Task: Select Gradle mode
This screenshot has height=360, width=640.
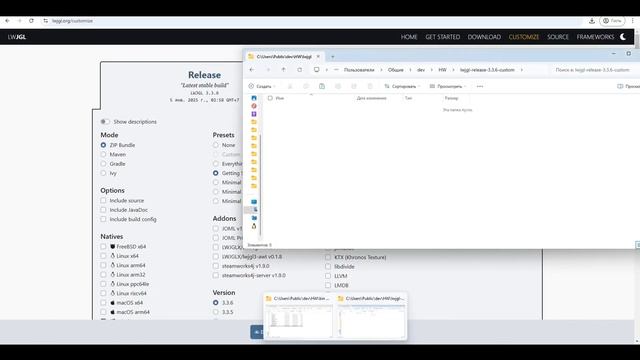Action: 103,164
